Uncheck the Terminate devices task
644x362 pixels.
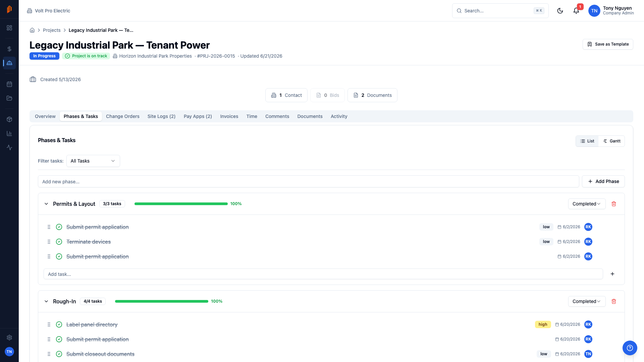point(59,242)
